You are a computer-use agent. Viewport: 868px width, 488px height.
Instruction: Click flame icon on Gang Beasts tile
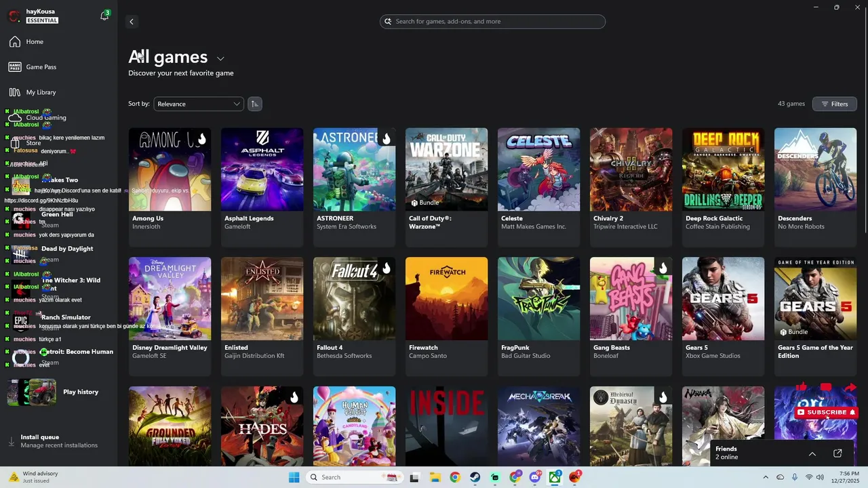tap(663, 268)
